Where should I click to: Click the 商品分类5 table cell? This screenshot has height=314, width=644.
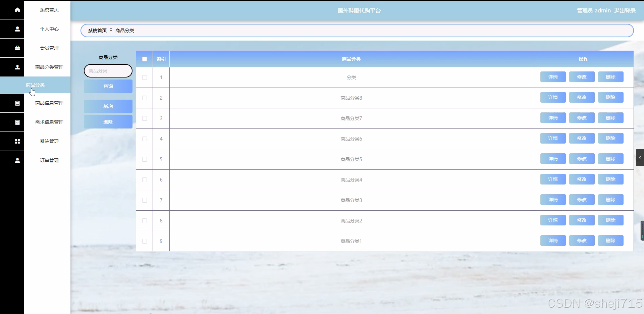click(351, 159)
